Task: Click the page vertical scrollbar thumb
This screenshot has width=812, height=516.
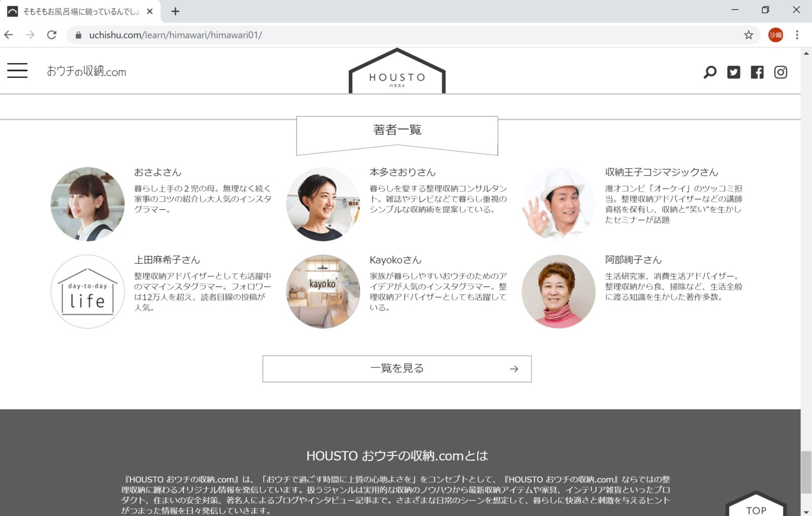Action: coord(806,472)
